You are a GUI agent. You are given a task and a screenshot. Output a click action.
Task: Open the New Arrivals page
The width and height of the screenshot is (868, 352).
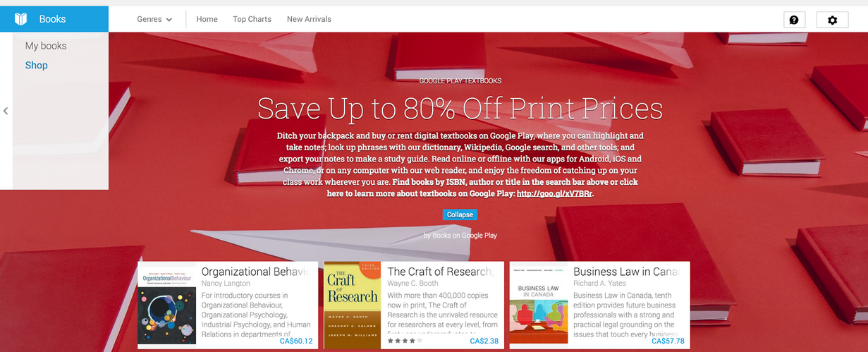click(309, 19)
